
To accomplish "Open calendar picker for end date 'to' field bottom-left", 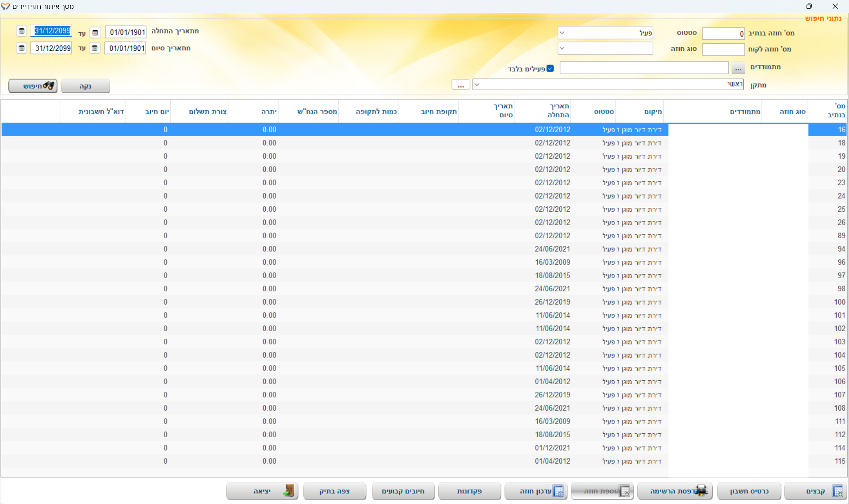I will pyautogui.click(x=21, y=48).
